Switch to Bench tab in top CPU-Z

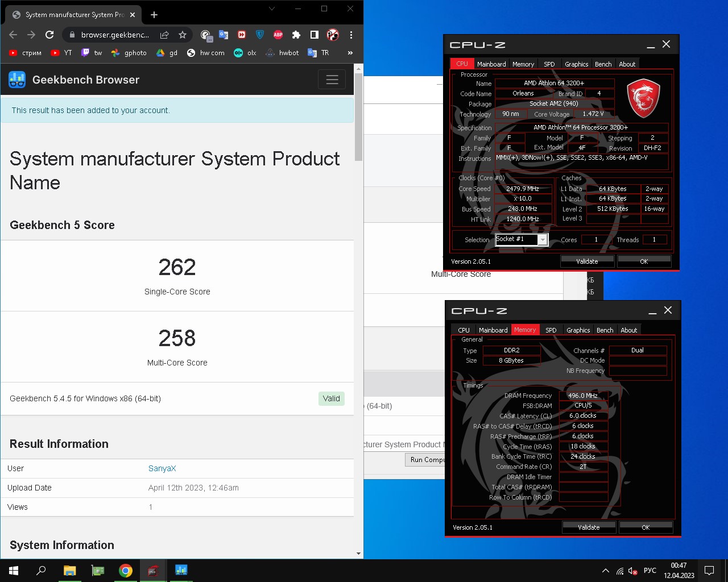point(603,64)
